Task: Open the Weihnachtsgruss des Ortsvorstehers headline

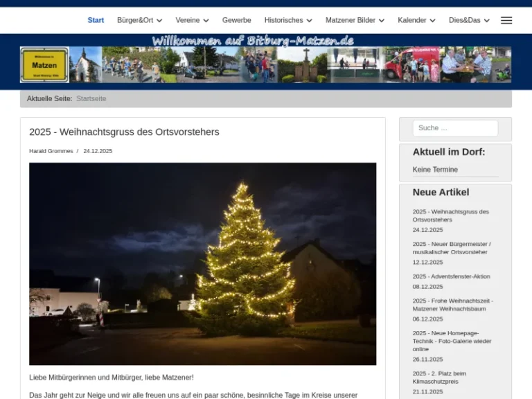Action: [124, 132]
